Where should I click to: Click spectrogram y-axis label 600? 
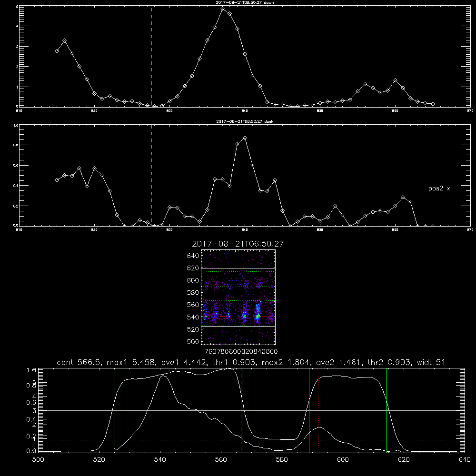coord(193,280)
